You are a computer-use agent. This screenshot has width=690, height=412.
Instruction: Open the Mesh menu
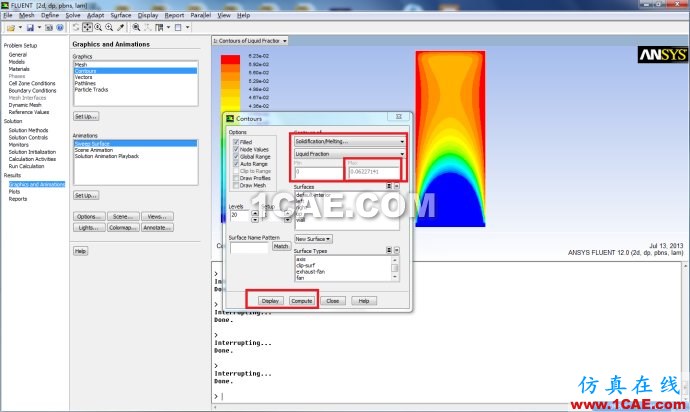(26, 15)
